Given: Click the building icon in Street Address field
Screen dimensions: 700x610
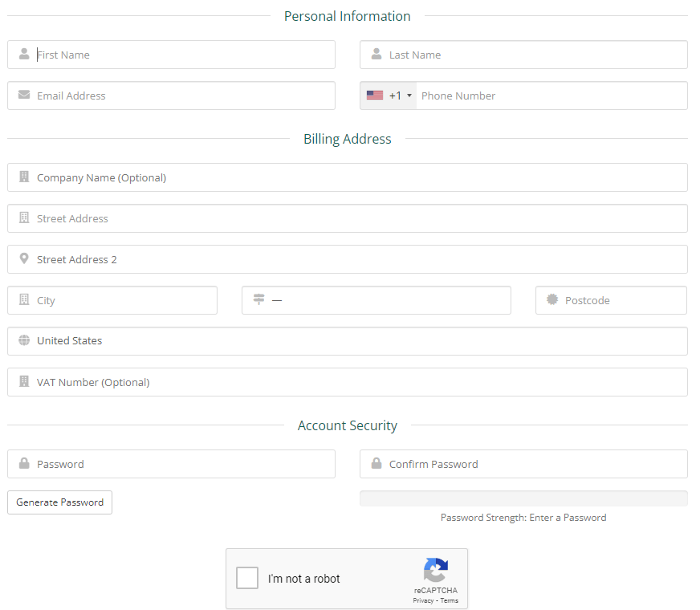Looking at the screenshot, I should tap(24, 218).
